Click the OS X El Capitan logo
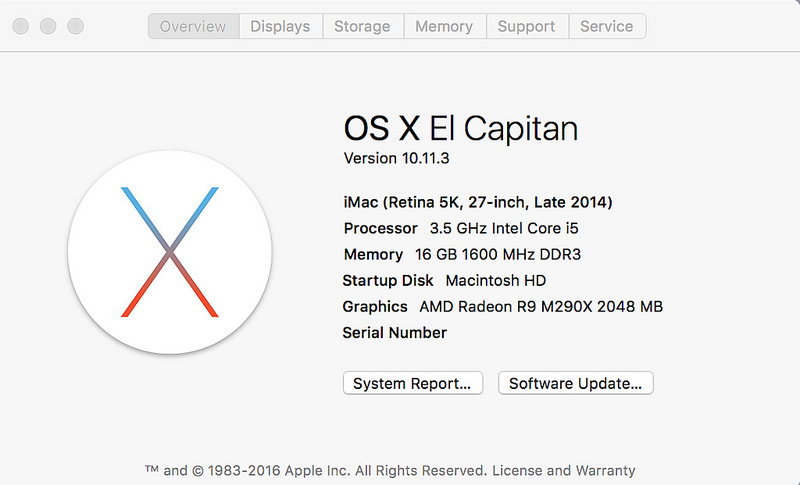Viewport: 800px width, 485px height. pos(170,249)
